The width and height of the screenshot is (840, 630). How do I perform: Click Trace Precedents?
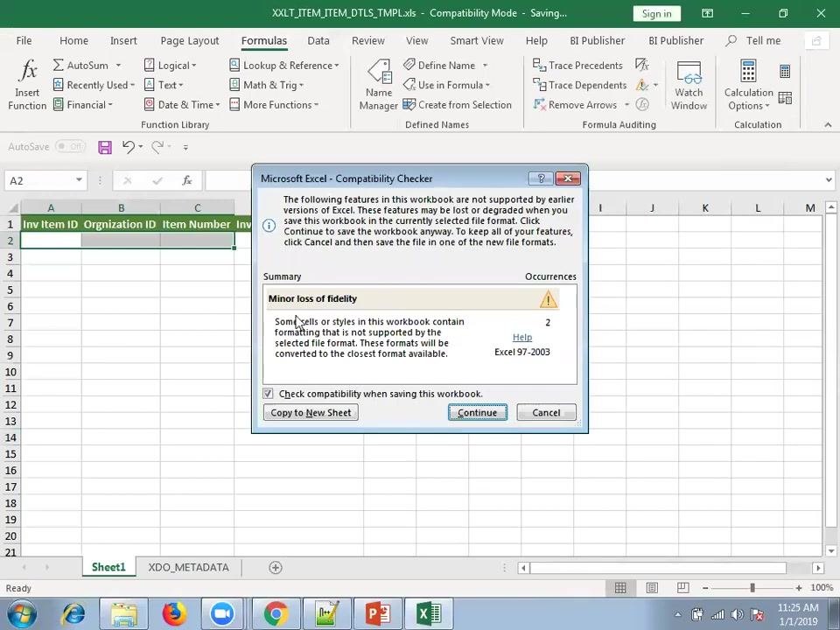[577, 65]
